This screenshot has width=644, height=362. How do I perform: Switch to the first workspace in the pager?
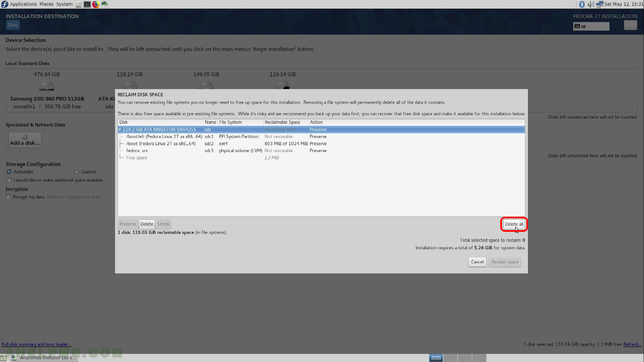436,358
